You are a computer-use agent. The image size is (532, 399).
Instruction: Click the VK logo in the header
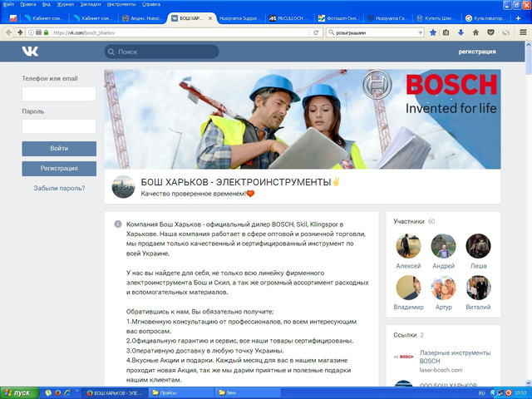click(30, 52)
